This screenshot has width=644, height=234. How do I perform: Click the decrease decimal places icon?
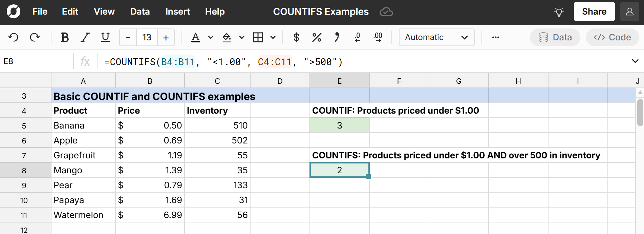tap(357, 37)
